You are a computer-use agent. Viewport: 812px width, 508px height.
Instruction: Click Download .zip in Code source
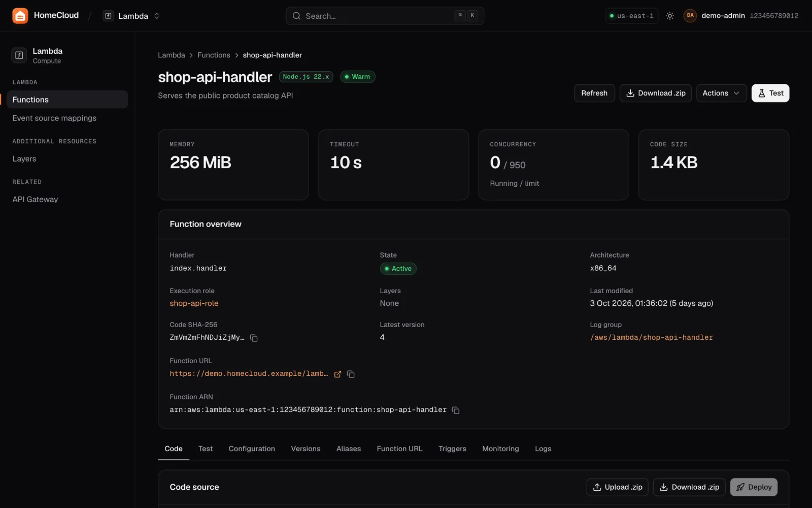[689, 487]
